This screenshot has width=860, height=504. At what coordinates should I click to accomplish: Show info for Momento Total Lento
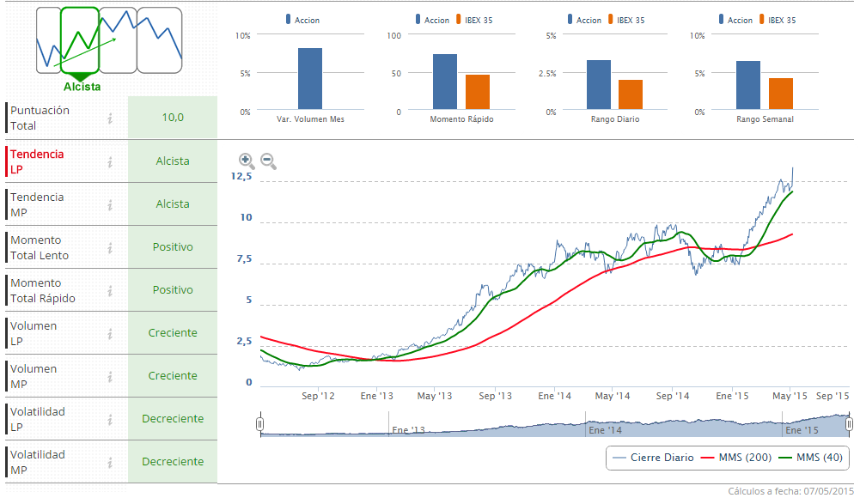tap(110, 247)
